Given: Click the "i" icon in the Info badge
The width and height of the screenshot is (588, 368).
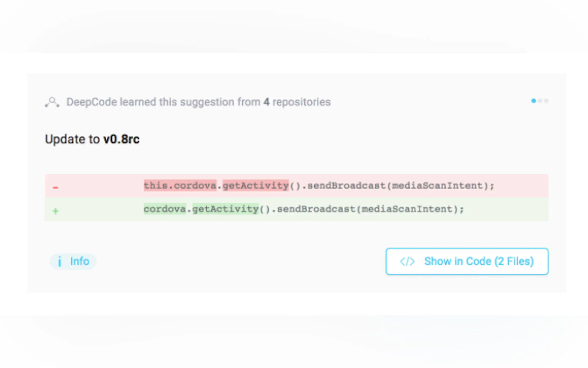Looking at the screenshot, I should coord(59,262).
